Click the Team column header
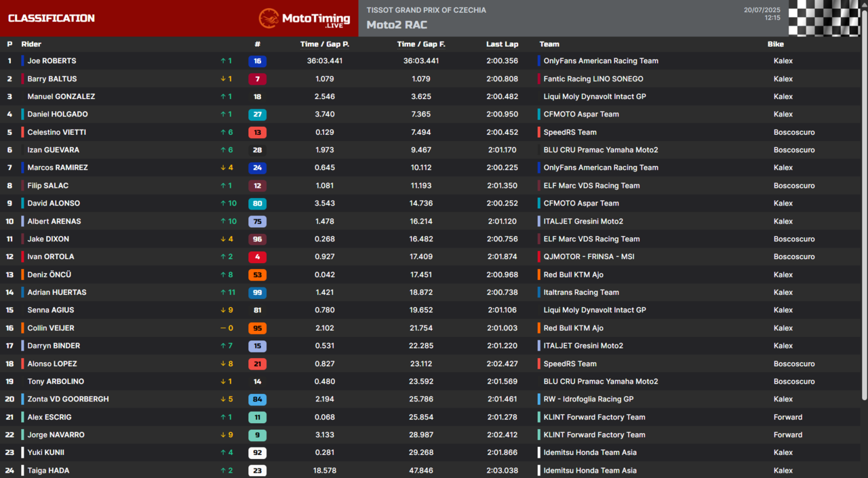This screenshot has height=478, width=868. click(549, 44)
